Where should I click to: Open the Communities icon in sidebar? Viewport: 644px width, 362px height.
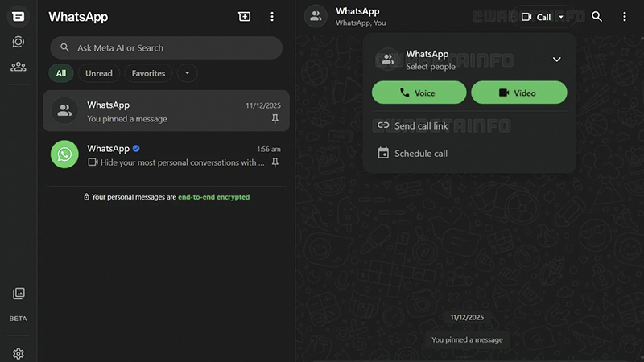pyautogui.click(x=18, y=67)
